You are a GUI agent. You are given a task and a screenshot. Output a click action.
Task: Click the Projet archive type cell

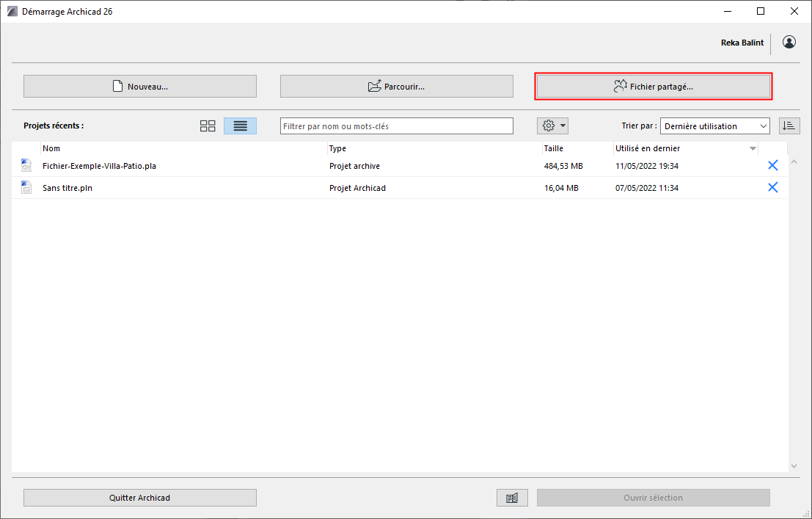tap(355, 166)
